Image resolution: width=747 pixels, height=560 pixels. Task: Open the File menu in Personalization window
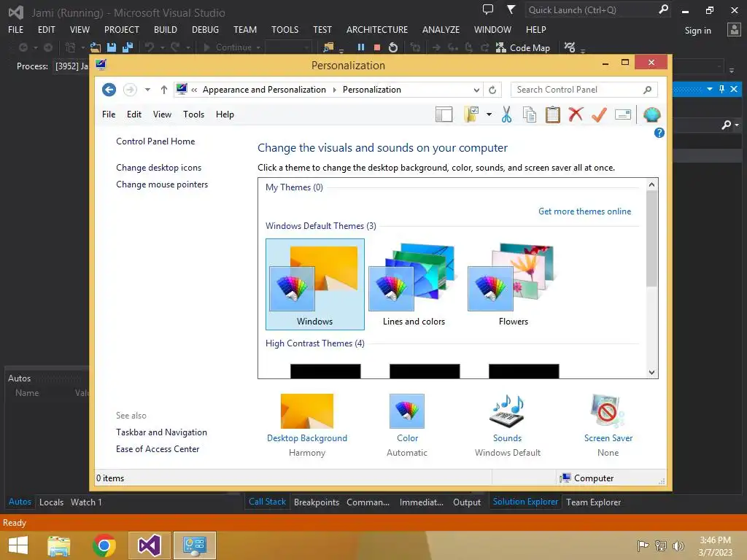109,114
